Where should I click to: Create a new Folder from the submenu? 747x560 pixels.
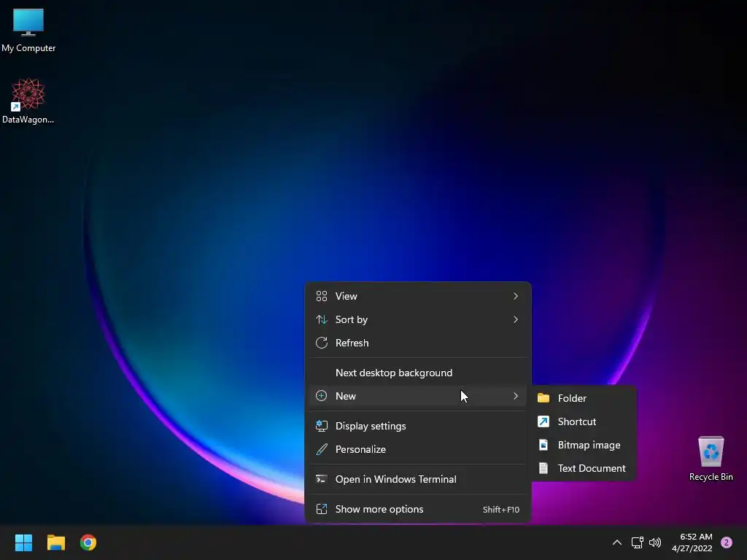[584, 398]
